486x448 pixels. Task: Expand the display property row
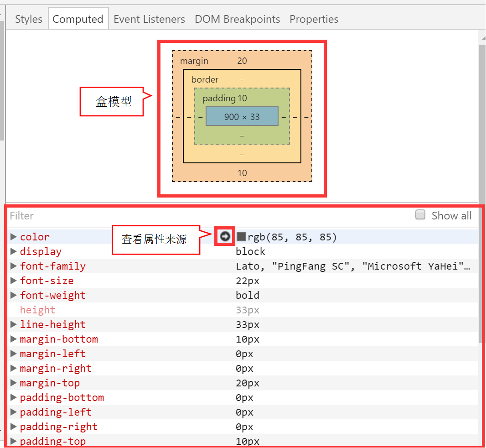(x=14, y=251)
